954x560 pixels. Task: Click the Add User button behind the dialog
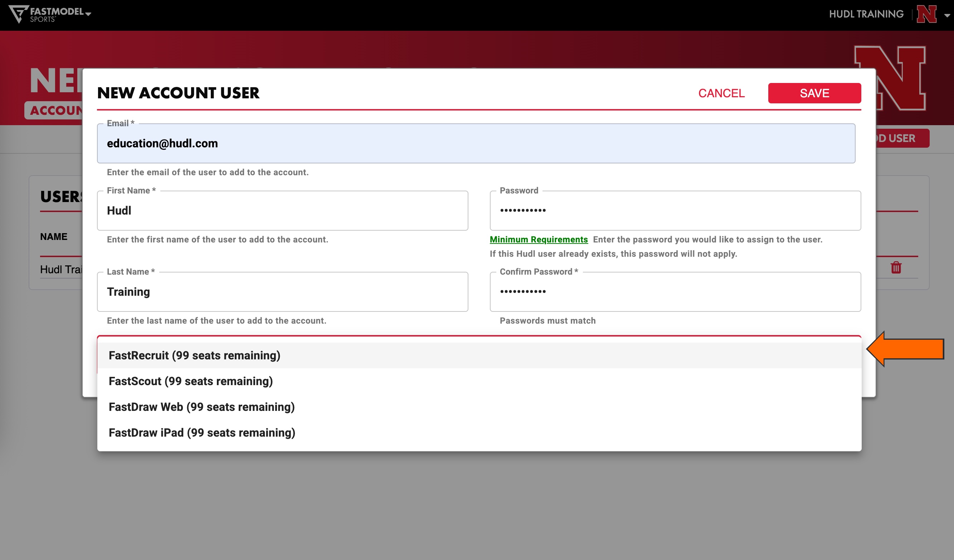coord(902,138)
